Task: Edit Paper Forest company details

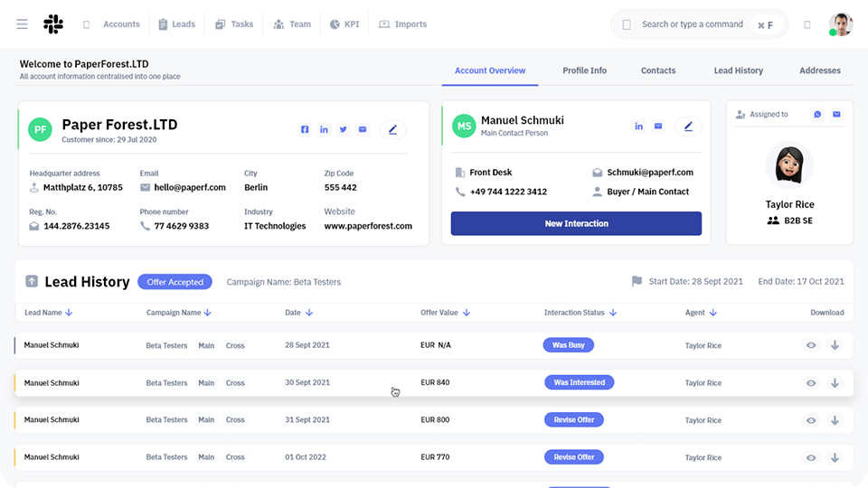Action: [392, 129]
